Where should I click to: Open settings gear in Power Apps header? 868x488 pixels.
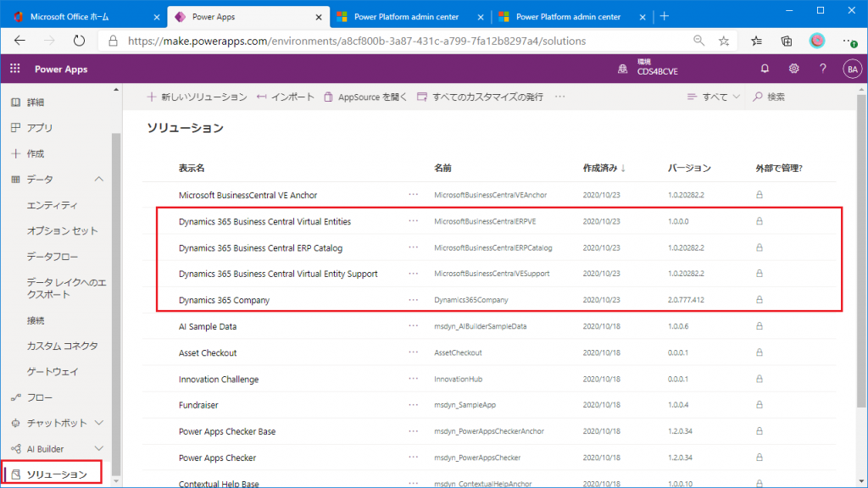pyautogui.click(x=793, y=69)
